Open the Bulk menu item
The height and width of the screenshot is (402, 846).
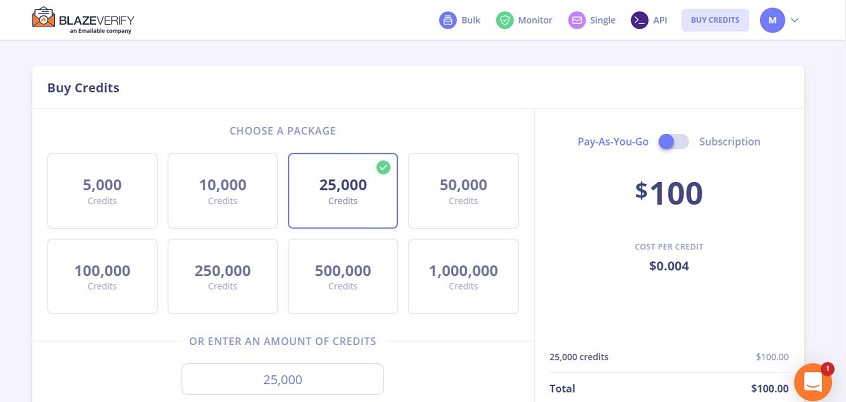coord(471,20)
